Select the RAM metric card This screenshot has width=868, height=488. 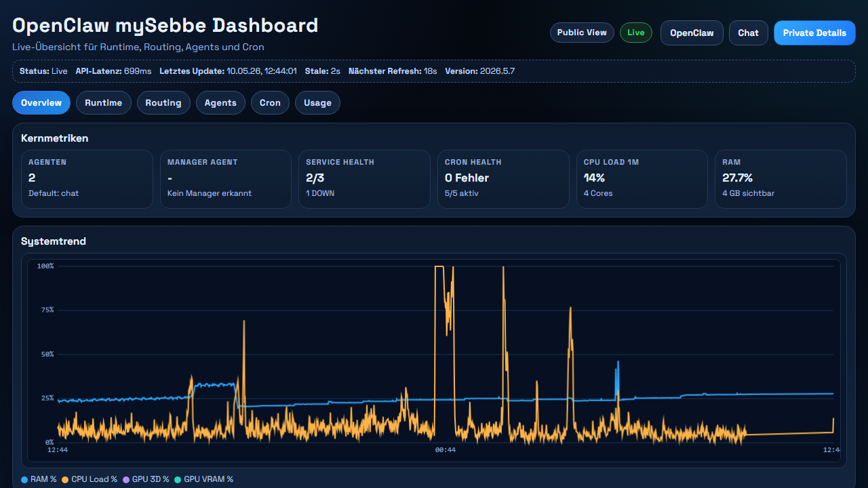(781, 179)
